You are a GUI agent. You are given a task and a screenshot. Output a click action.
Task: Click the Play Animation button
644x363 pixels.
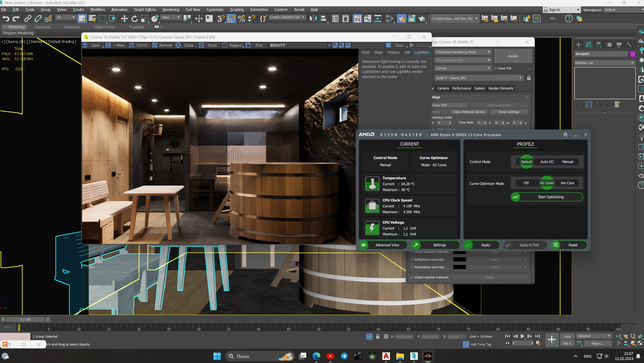coord(522,336)
